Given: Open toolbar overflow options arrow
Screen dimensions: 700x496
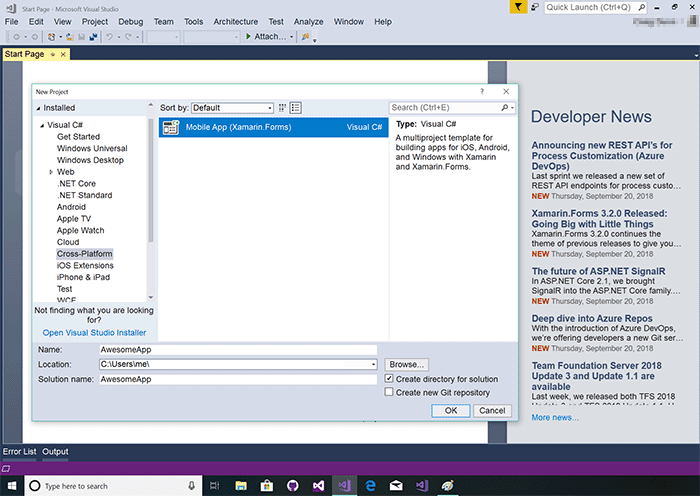Looking at the screenshot, I should pos(315,40).
